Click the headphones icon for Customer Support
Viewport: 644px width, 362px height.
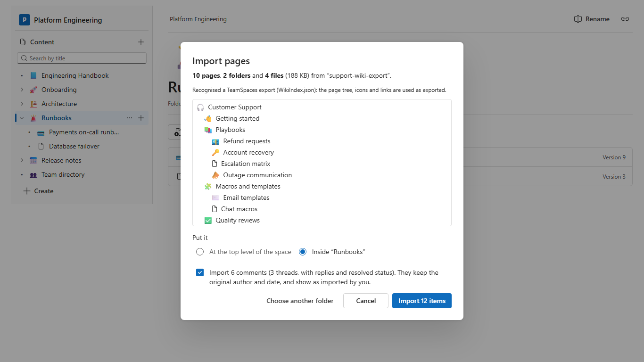pyautogui.click(x=200, y=107)
